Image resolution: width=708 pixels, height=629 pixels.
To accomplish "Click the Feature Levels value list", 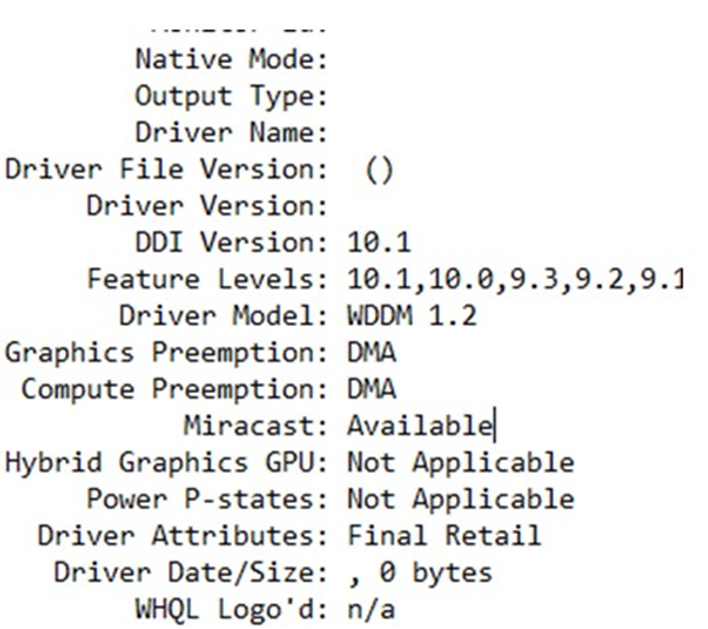I will pyautogui.click(x=515, y=280).
